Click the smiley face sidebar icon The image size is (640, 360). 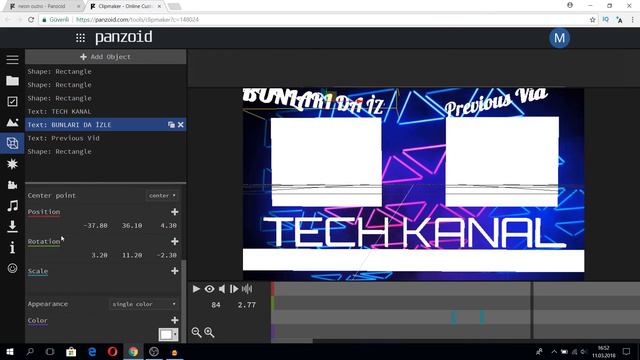[12, 268]
